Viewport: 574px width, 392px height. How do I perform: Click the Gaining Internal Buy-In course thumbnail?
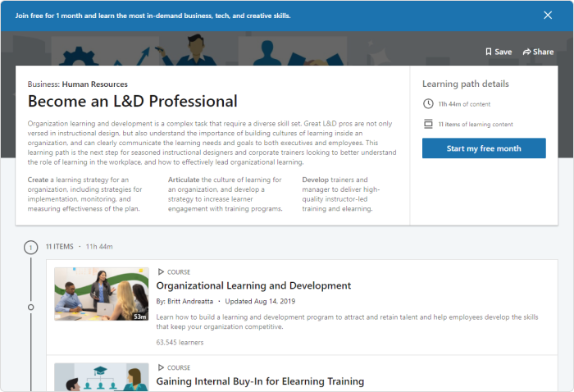[x=102, y=377]
